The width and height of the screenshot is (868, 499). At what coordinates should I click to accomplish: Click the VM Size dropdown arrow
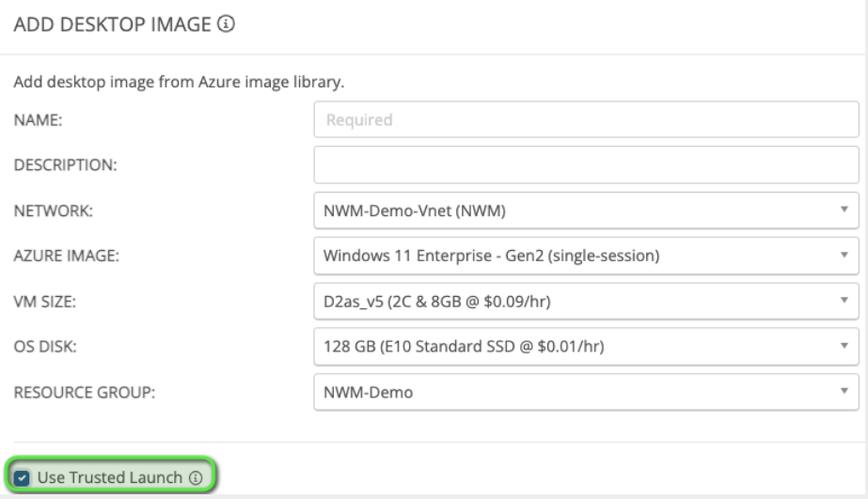844,301
